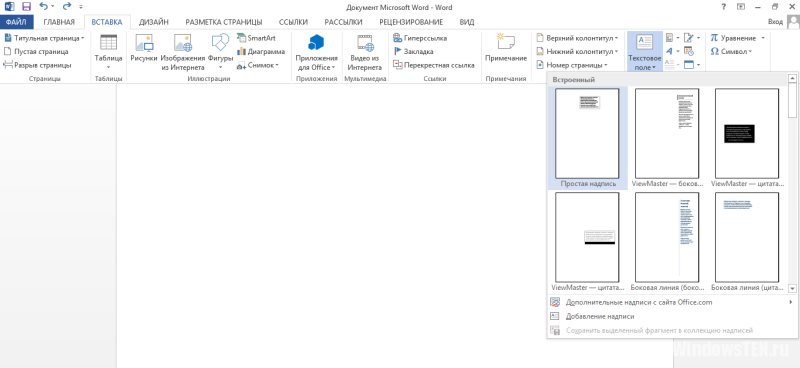800x368 pixels.
Task: Insert Видео из Интернета online video
Action: tap(365, 51)
